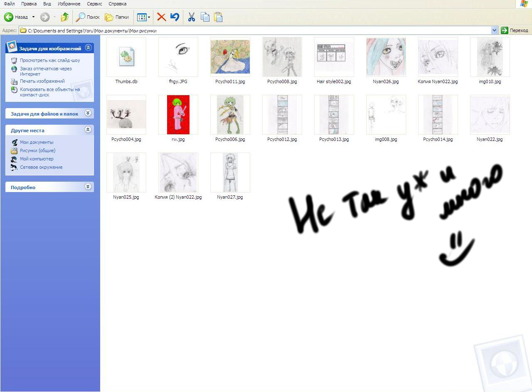Click 'Копировать все объекты на компакт-диск' link

tap(50, 92)
